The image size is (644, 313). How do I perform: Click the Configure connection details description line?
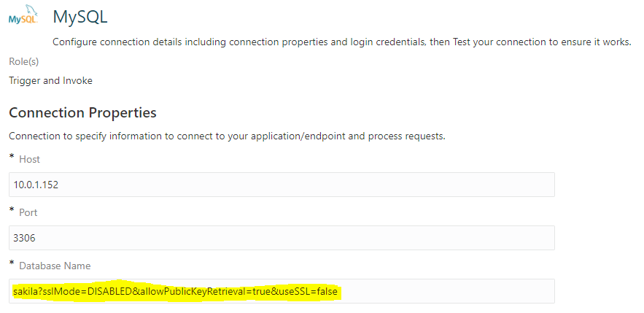(342, 42)
